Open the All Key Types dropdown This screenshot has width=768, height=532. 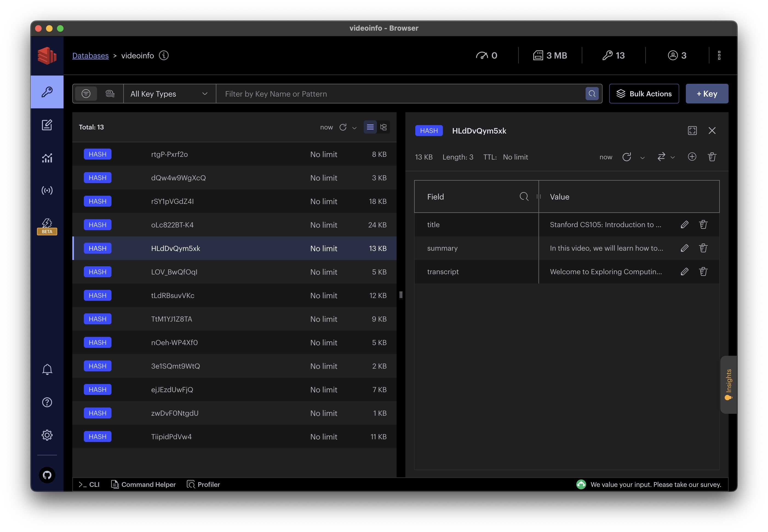(169, 94)
